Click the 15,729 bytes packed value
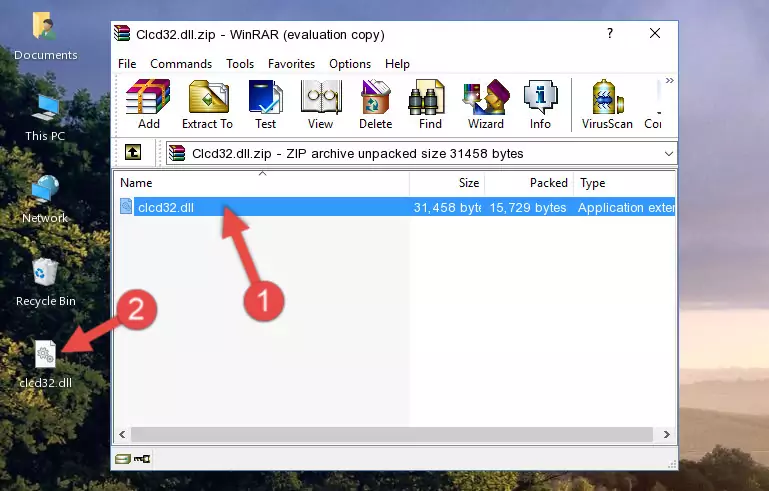The width and height of the screenshot is (769, 491). point(528,207)
